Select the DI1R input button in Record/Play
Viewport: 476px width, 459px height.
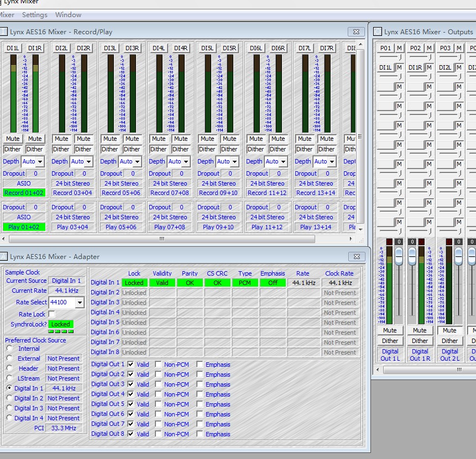[x=35, y=48]
